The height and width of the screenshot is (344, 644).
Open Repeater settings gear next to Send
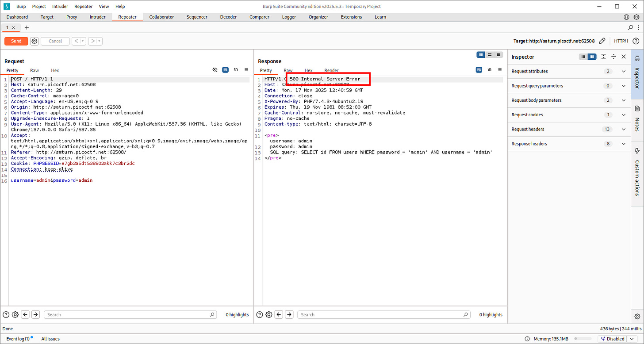click(x=34, y=41)
